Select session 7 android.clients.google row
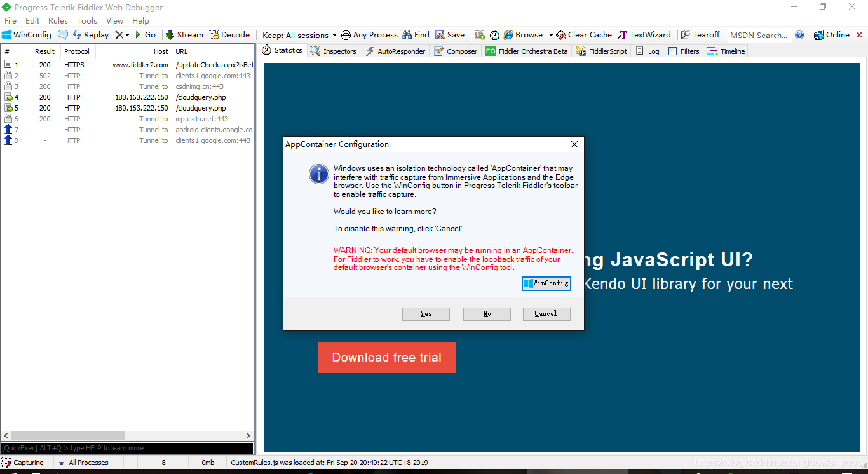 pyautogui.click(x=127, y=130)
